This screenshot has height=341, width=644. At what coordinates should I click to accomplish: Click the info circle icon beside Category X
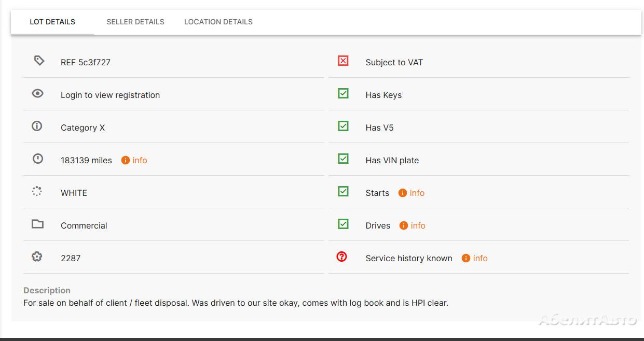coord(37,126)
